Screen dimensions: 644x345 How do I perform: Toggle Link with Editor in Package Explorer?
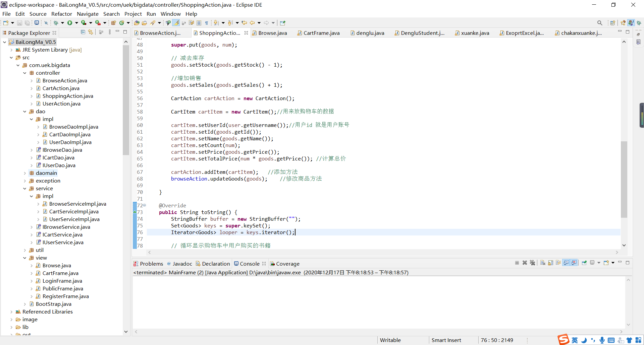click(x=91, y=32)
